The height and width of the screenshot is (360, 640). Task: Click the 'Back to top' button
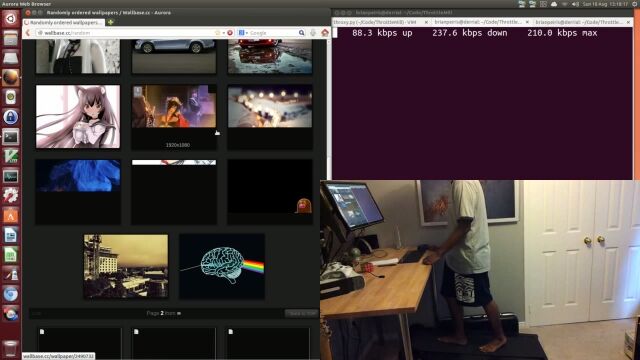301,313
